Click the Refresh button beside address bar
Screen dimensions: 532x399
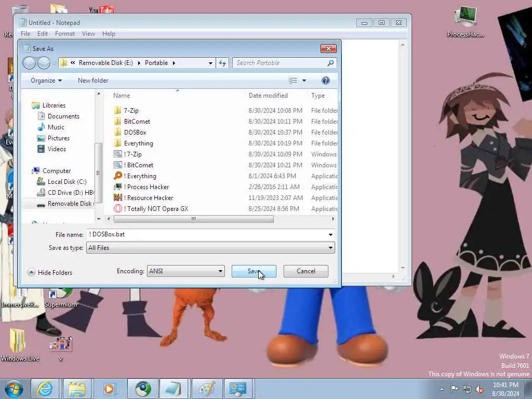click(222, 63)
